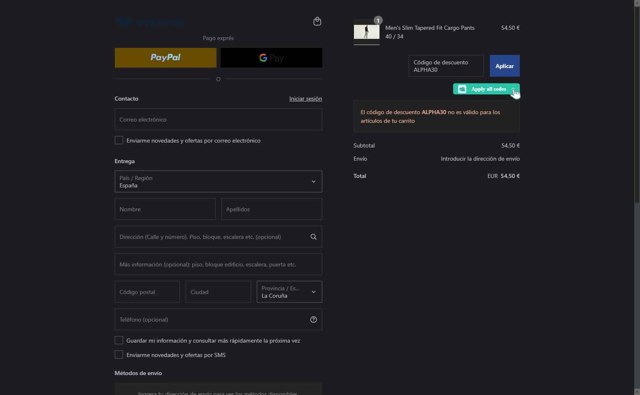Focus the Código postal field
Screen dimensions: 640x395
coord(147,292)
